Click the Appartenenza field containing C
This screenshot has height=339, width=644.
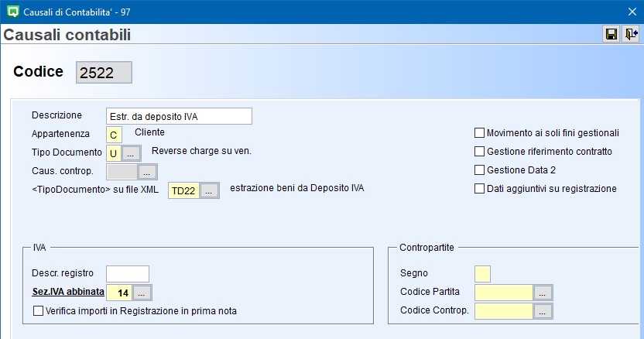[115, 135]
